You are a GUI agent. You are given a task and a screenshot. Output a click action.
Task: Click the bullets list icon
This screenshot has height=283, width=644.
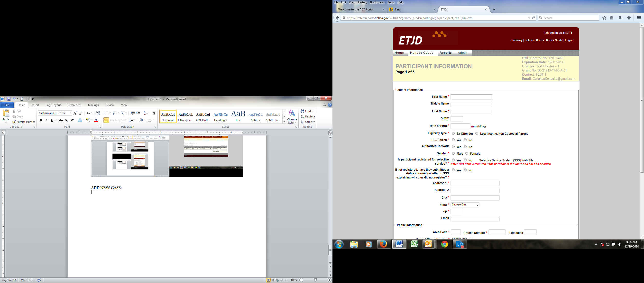click(x=106, y=113)
